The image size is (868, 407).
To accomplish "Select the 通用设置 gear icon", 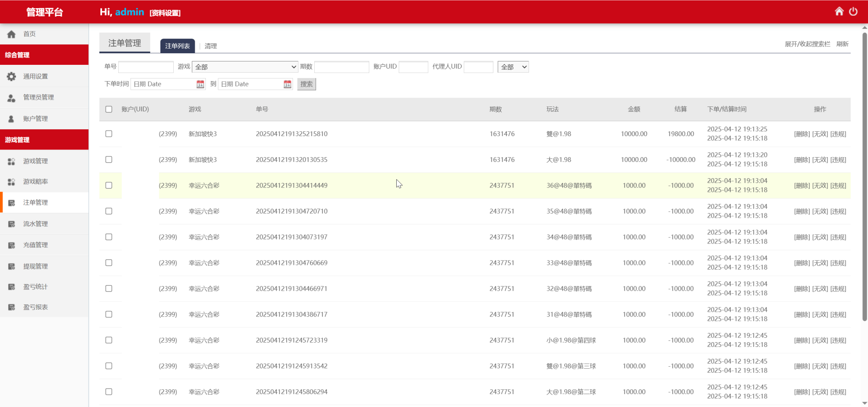I will coord(11,76).
